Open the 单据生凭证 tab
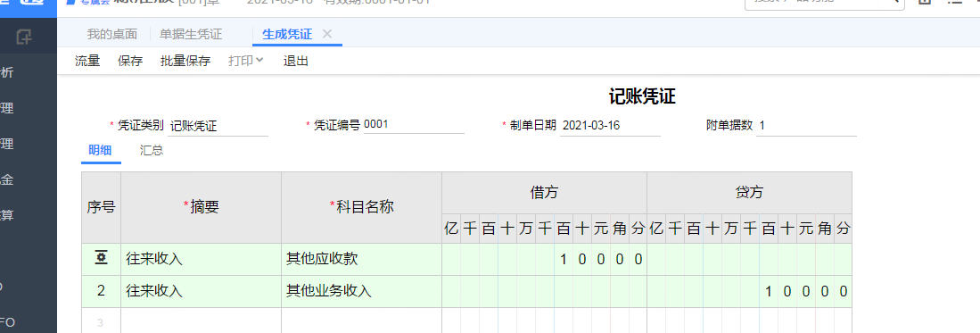The height and width of the screenshot is (333, 980). pos(191,35)
